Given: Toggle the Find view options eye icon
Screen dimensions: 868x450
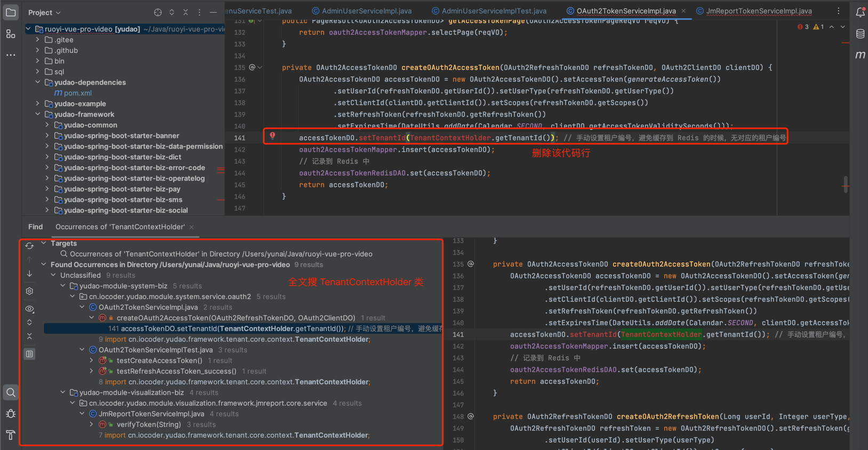Looking at the screenshot, I should [29, 309].
